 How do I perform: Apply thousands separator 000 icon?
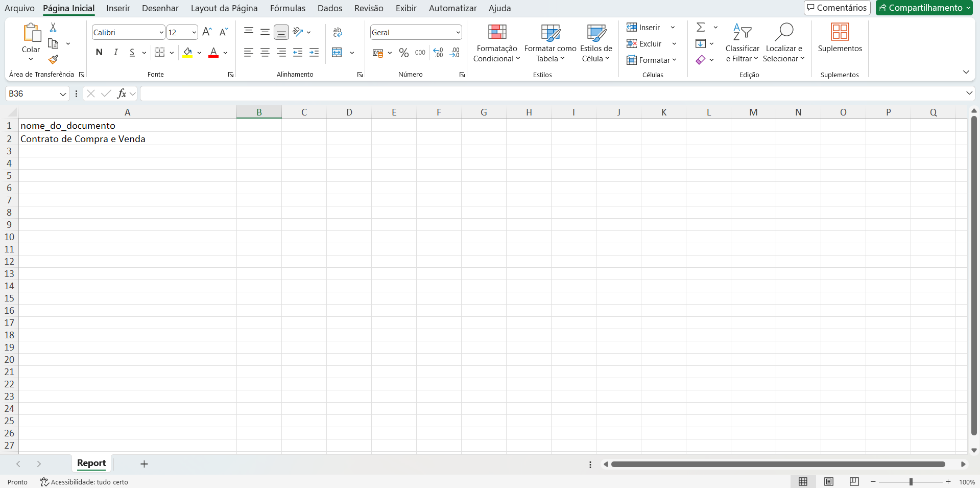(x=420, y=53)
